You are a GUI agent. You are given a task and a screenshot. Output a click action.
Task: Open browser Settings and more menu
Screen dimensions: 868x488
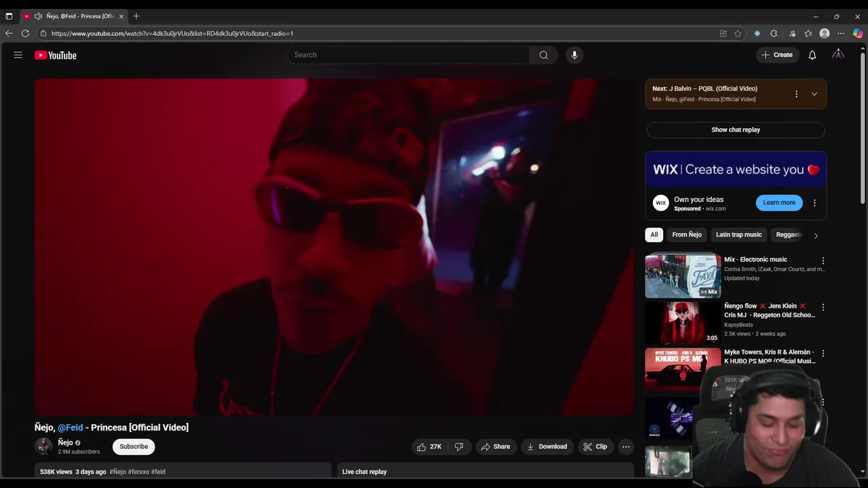click(841, 33)
